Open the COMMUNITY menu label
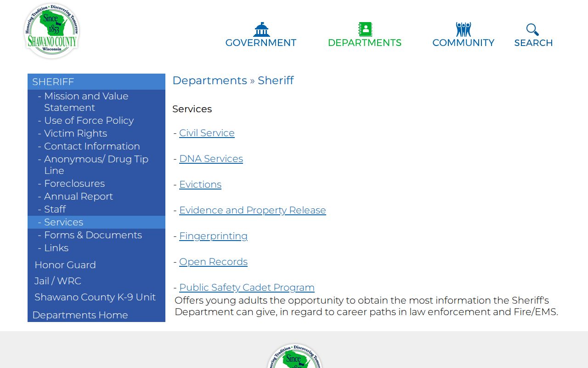 (x=464, y=43)
